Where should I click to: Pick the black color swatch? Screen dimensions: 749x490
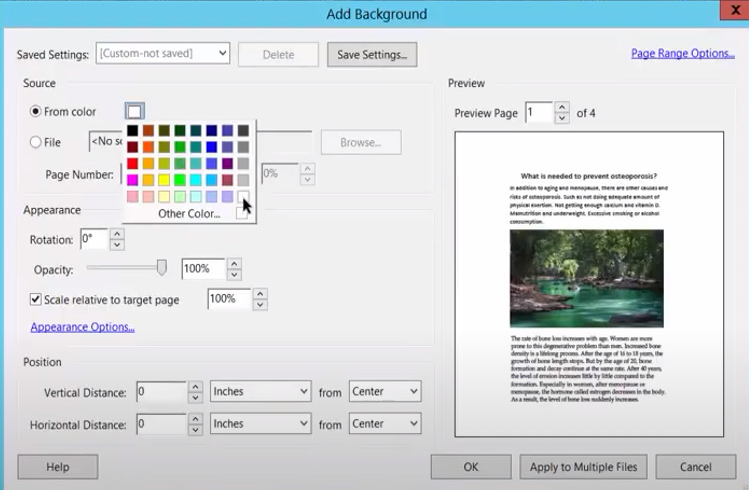click(x=133, y=130)
